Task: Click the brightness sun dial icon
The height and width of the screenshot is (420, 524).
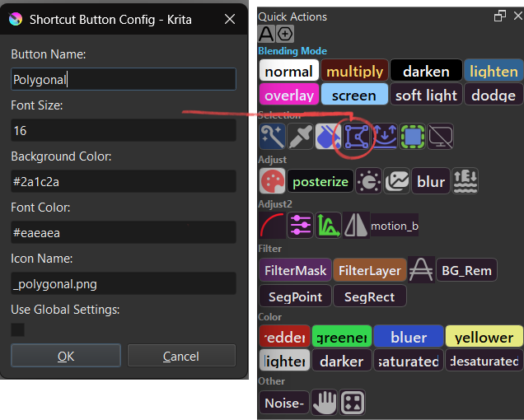Action: (x=368, y=180)
